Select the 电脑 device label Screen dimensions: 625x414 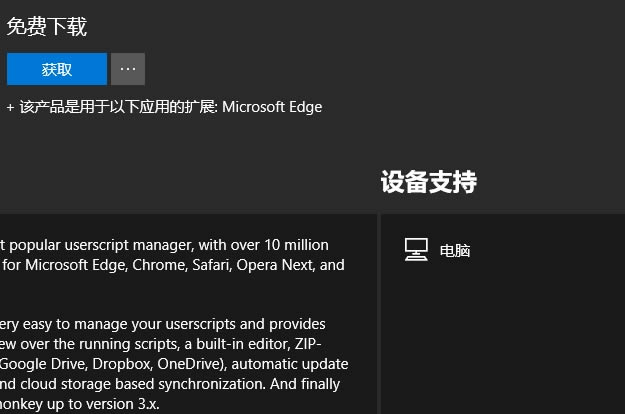tap(455, 251)
